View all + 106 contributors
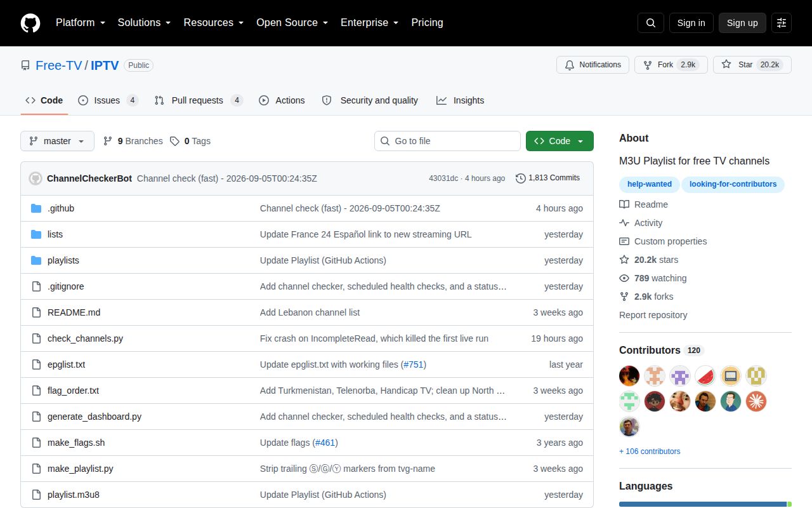Screen dimensions: 812x508 [650, 451]
